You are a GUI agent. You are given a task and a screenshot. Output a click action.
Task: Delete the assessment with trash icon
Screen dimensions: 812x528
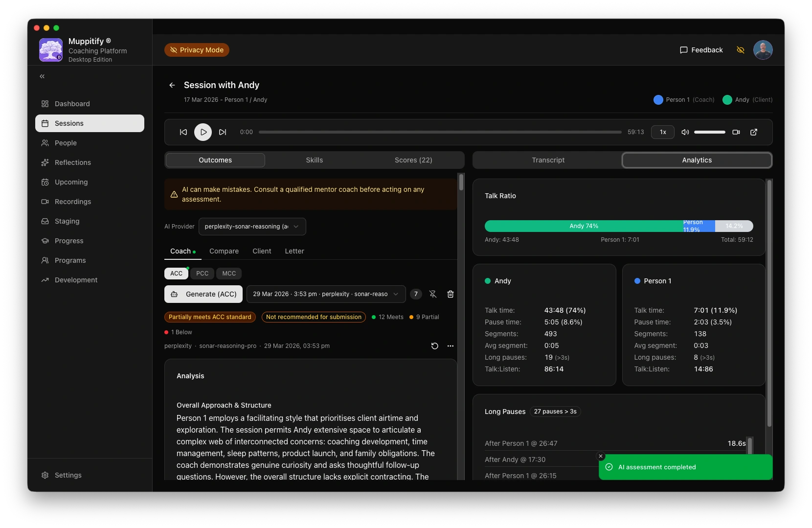(451, 294)
